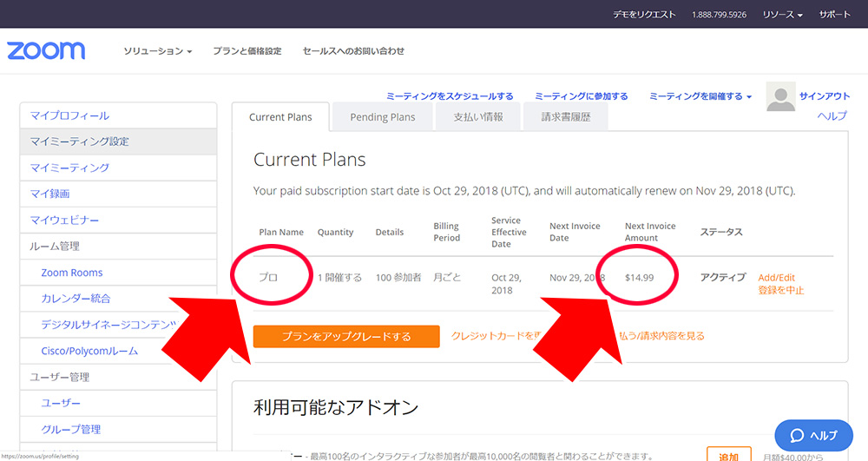868x461 pixels.
Task: Click the Add/Edit plan link
Action: click(x=776, y=278)
